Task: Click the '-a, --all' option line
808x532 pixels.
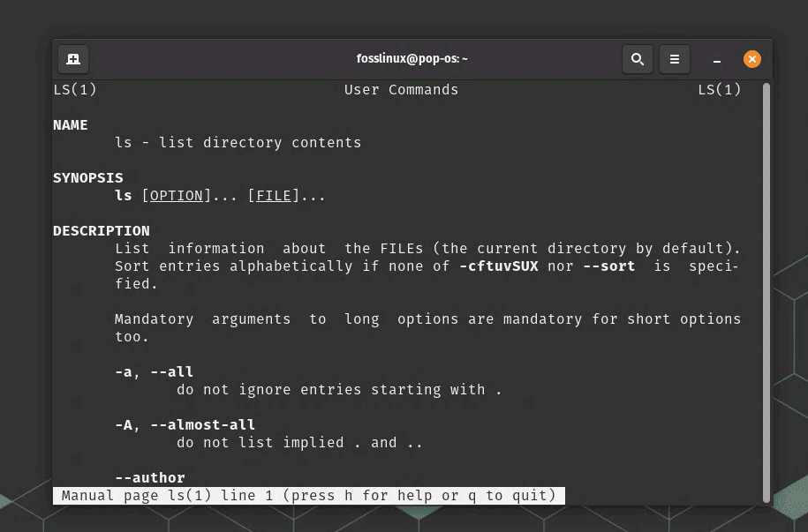Action: [x=154, y=372]
